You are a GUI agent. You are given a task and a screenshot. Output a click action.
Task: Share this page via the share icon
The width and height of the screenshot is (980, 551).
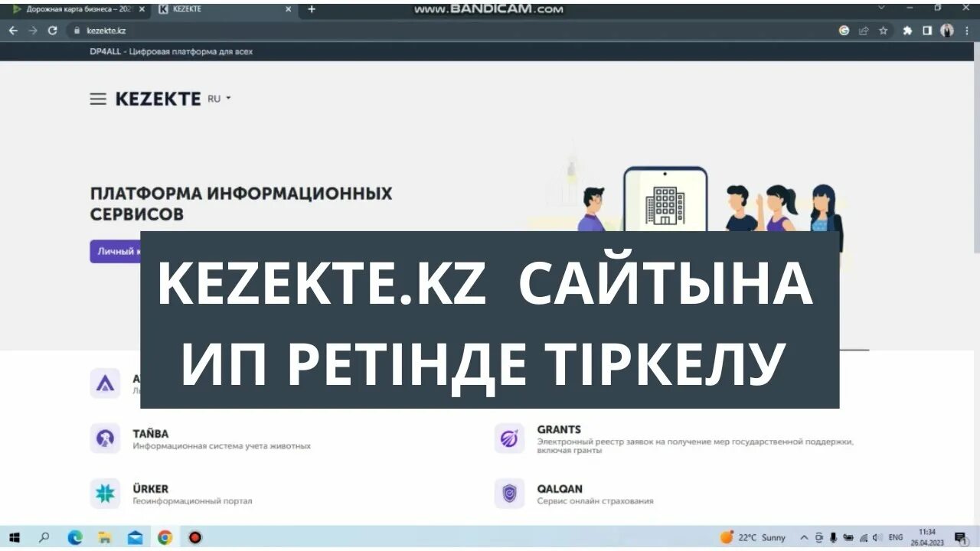click(x=864, y=31)
